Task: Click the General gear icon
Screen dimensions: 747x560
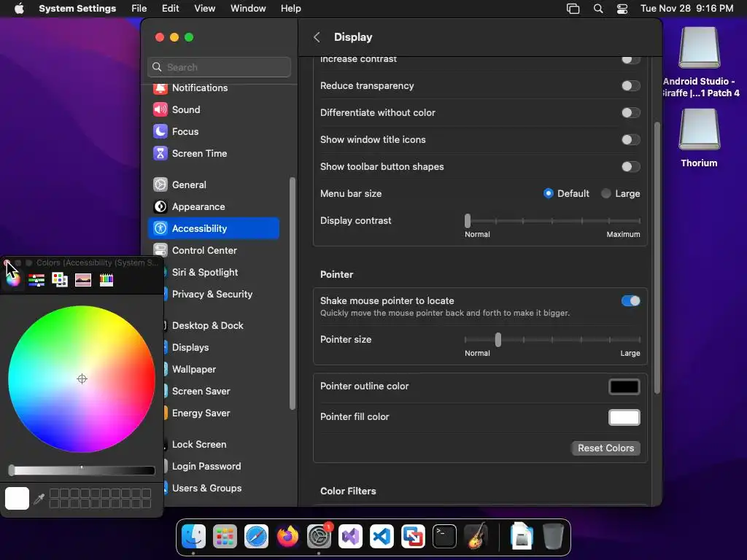Action: click(x=160, y=184)
